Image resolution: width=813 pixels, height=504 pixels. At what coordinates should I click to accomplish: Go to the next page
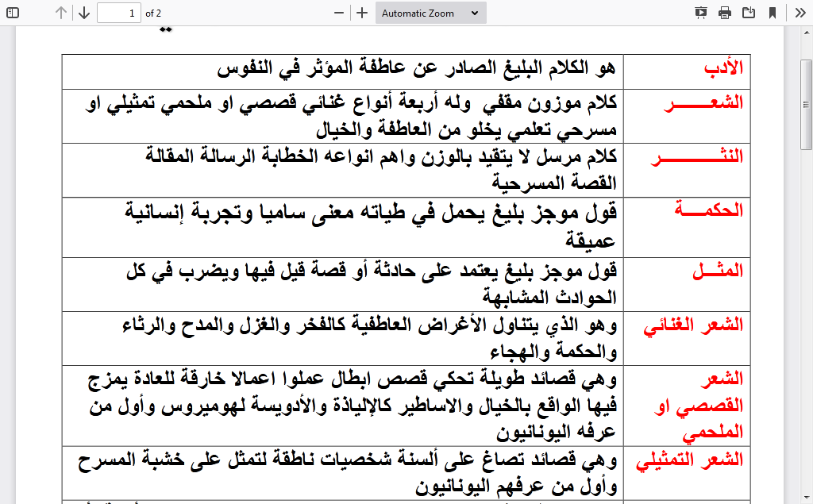tap(83, 13)
